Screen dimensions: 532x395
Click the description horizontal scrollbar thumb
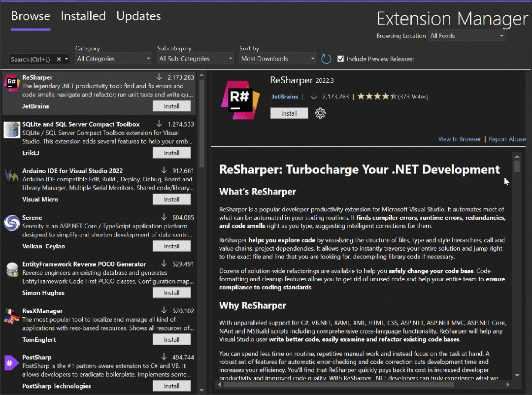(338, 385)
